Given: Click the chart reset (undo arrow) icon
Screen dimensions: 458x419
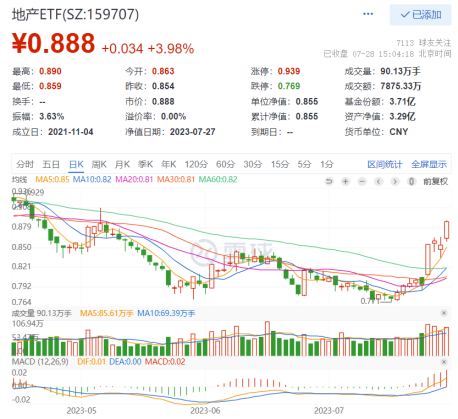Looking at the screenshot, I should tap(329, 181).
